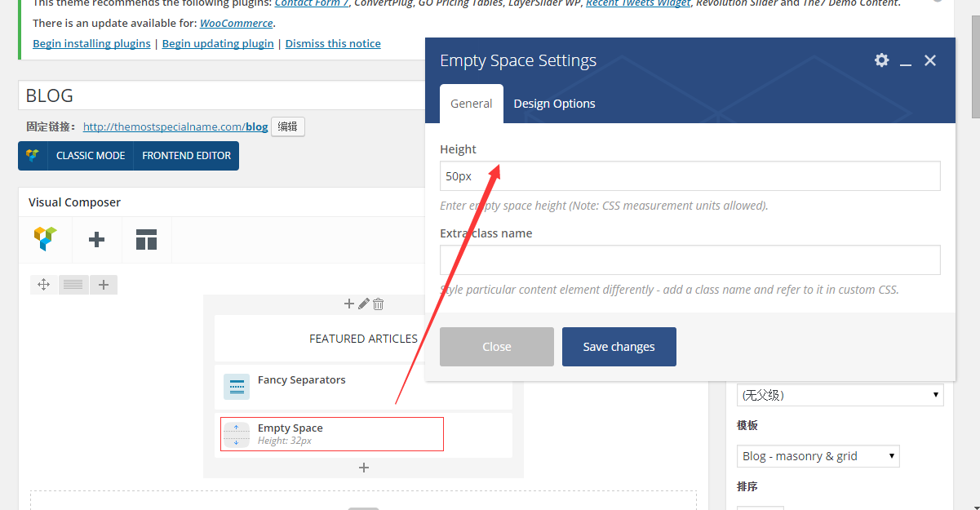The image size is (980, 510).
Task: Open the Frontend Editor
Action: (187, 155)
